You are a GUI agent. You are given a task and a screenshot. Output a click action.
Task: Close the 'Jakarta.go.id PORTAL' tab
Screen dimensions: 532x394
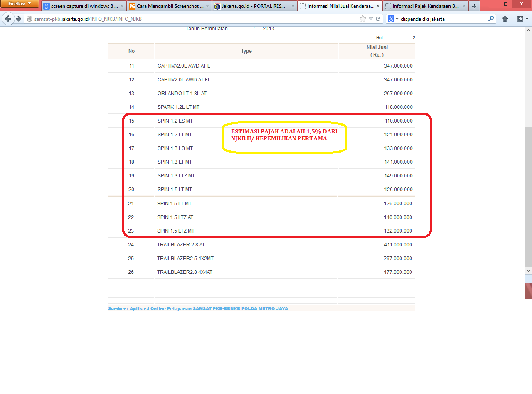pyautogui.click(x=293, y=6)
